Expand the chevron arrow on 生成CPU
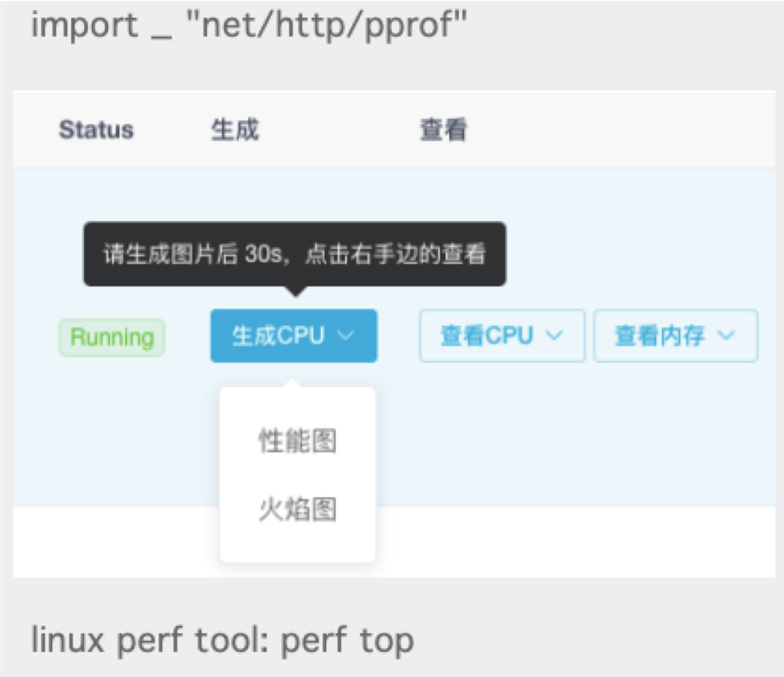Image resolution: width=784 pixels, height=677 pixels. [346, 335]
